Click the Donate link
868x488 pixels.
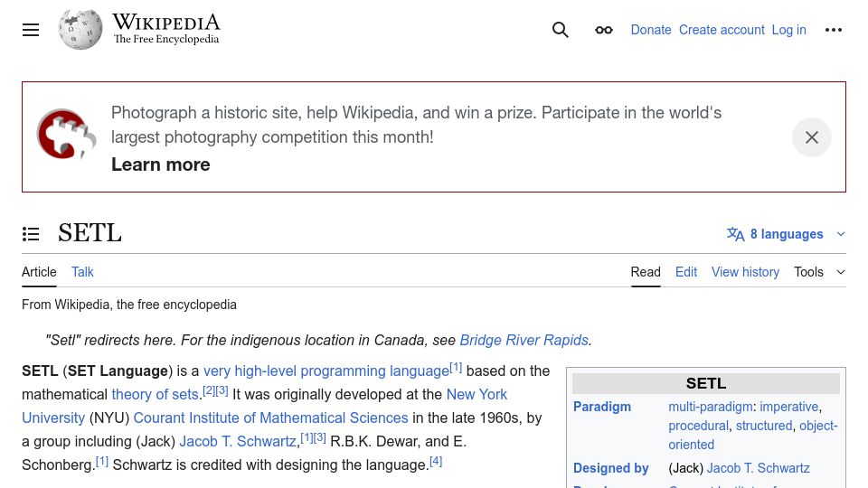[651, 30]
